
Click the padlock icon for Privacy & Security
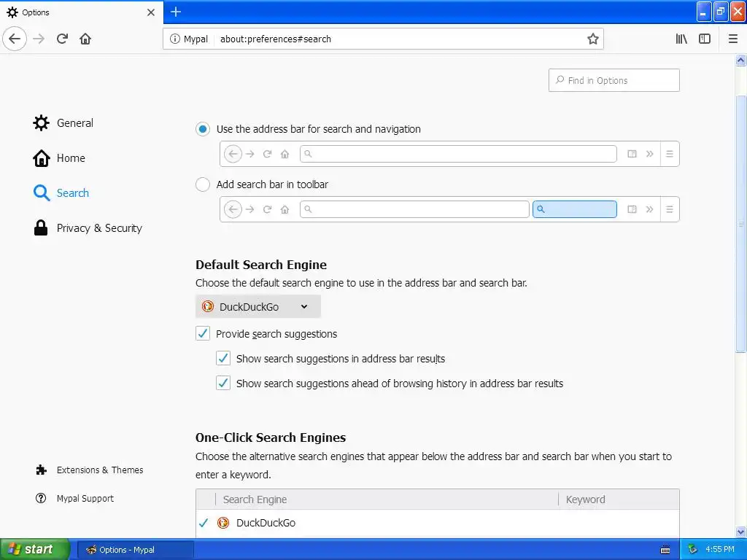[x=41, y=228]
